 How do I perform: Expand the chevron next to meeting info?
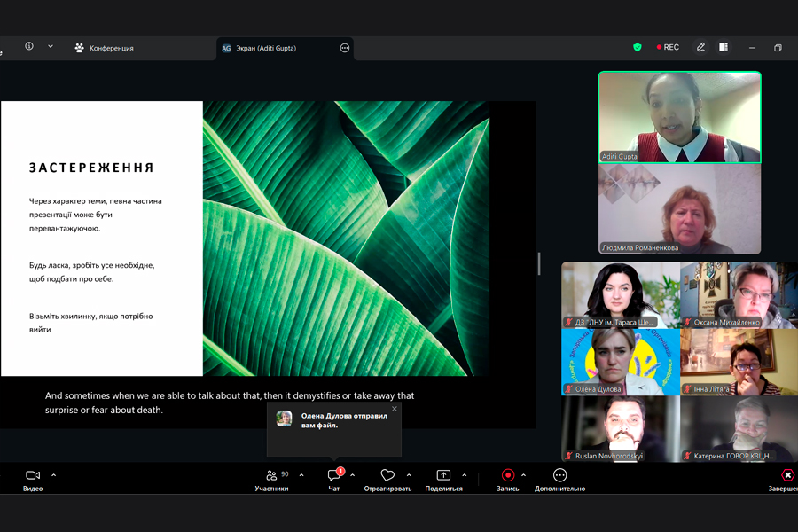[x=51, y=46]
